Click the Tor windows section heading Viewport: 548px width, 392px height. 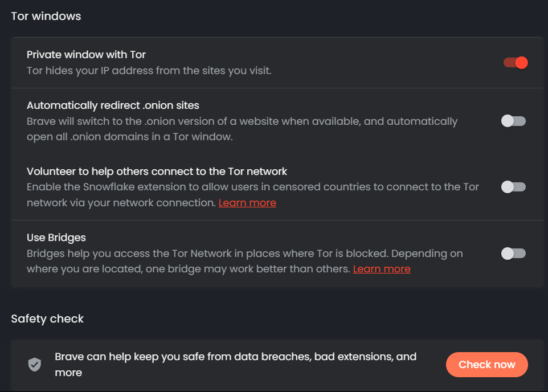(46, 16)
